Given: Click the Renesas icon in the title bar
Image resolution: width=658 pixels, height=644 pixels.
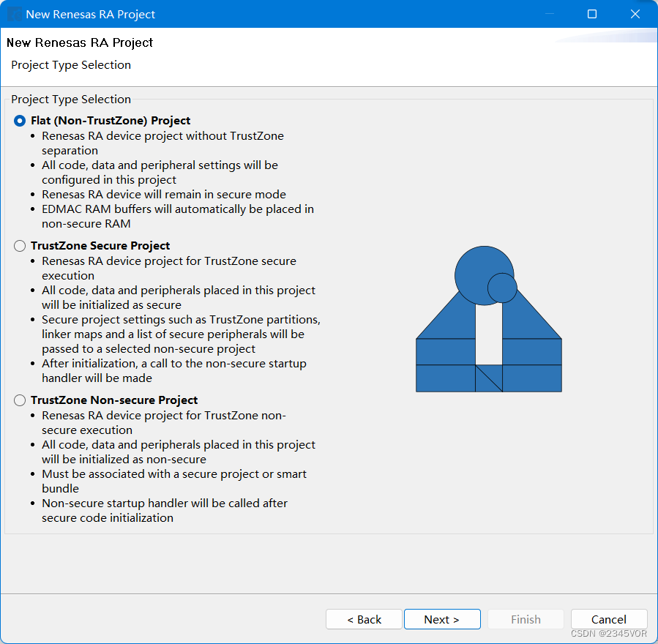Looking at the screenshot, I should [x=14, y=14].
